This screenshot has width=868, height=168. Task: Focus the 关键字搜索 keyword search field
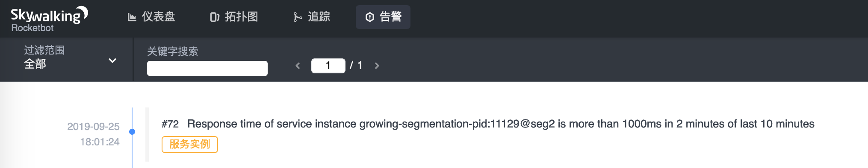pos(207,68)
